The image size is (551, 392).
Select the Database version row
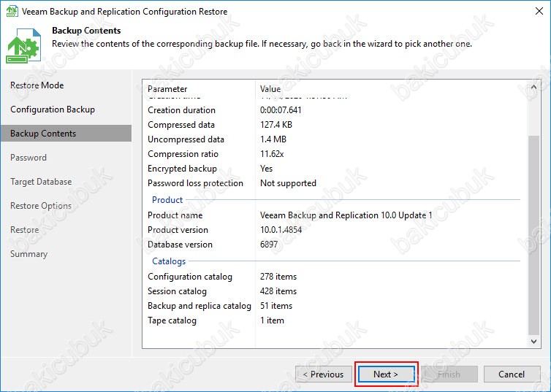click(x=334, y=245)
